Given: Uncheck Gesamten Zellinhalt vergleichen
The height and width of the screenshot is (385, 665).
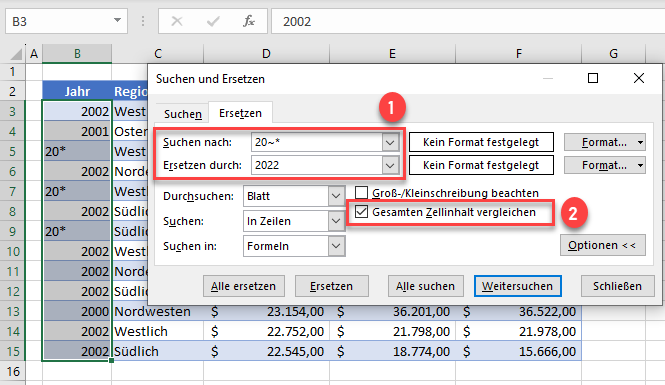Looking at the screenshot, I should pyautogui.click(x=361, y=212).
